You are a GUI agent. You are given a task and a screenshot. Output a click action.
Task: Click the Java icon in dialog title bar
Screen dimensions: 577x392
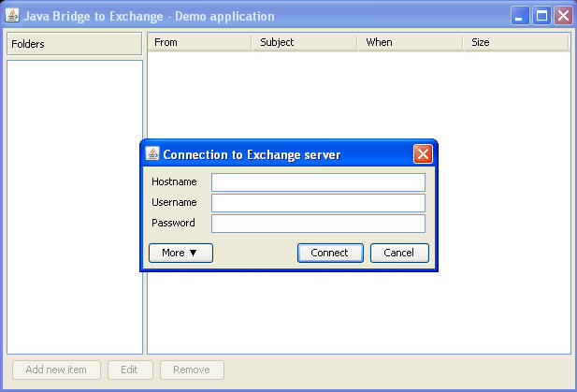click(152, 153)
